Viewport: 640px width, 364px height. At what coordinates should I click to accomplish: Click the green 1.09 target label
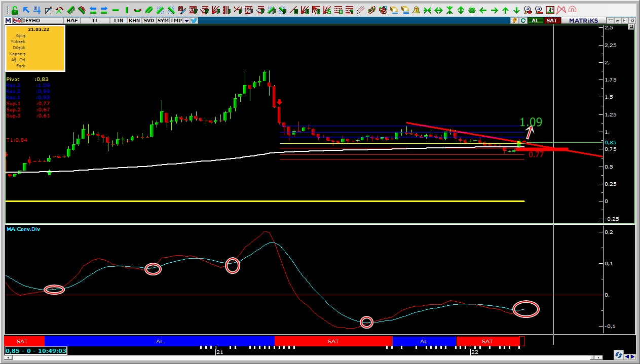pos(531,122)
